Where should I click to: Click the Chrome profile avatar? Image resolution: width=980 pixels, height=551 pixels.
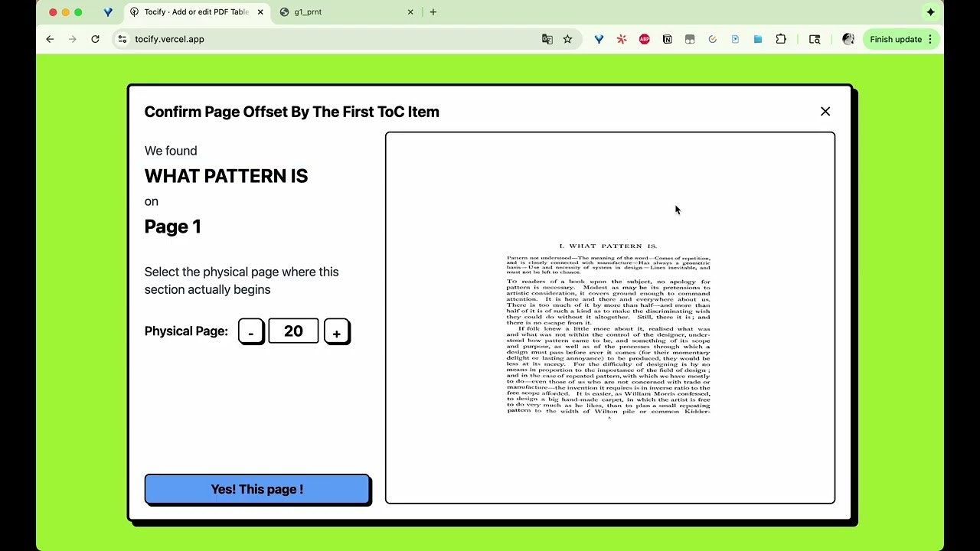848,39
